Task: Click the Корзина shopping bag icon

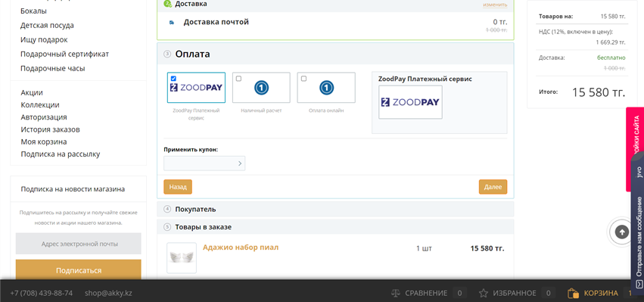Action: (x=574, y=294)
